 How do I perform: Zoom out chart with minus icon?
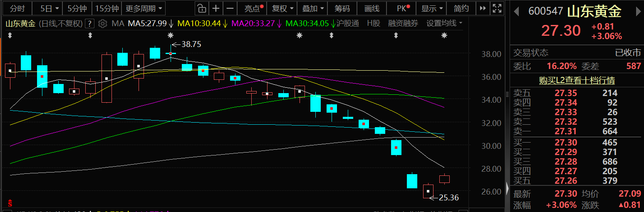[x=229, y=8]
